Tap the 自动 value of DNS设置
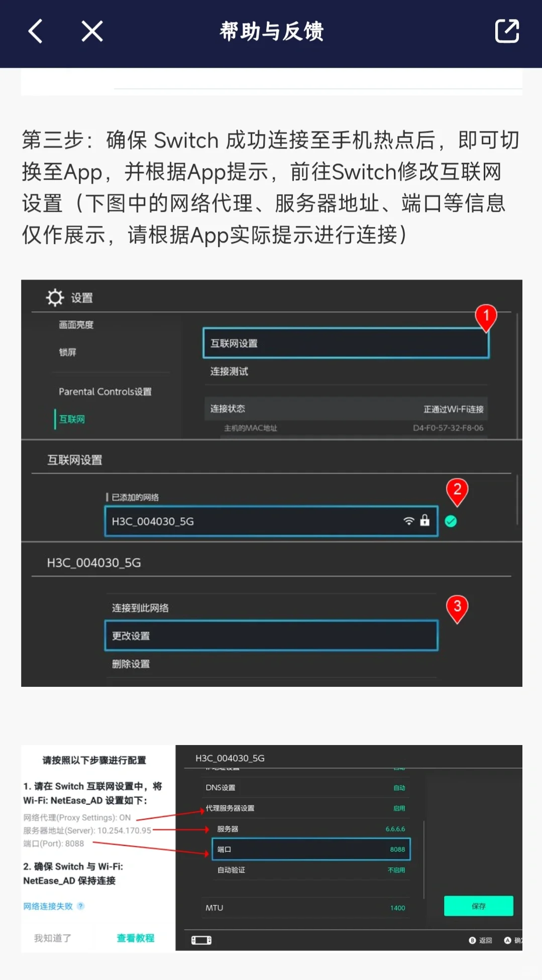 coord(399,788)
